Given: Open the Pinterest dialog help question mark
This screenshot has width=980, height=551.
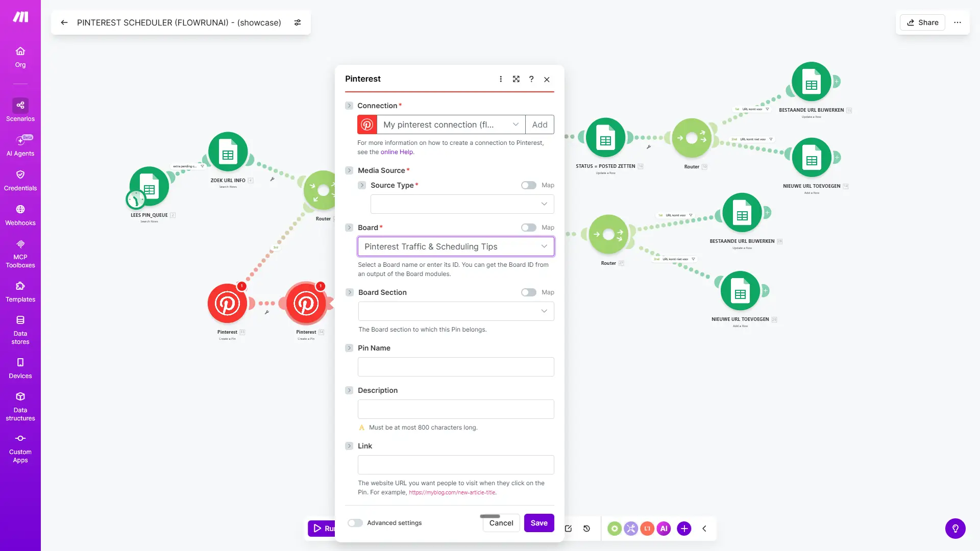Looking at the screenshot, I should pyautogui.click(x=531, y=79).
